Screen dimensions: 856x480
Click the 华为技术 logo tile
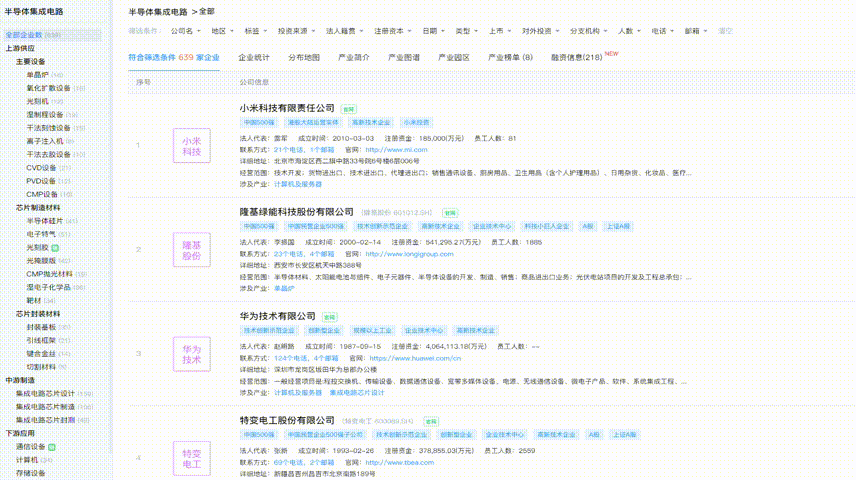tap(191, 354)
